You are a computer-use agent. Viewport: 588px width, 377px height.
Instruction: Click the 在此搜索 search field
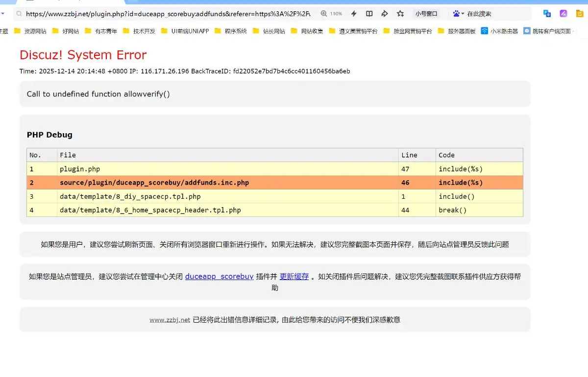pos(495,14)
